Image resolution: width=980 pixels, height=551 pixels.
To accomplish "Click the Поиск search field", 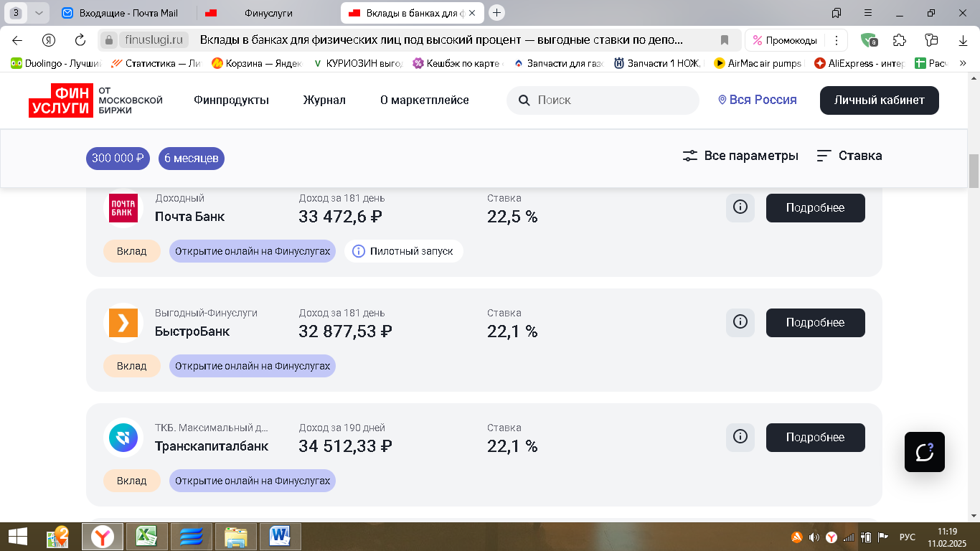I will tap(610, 100).
